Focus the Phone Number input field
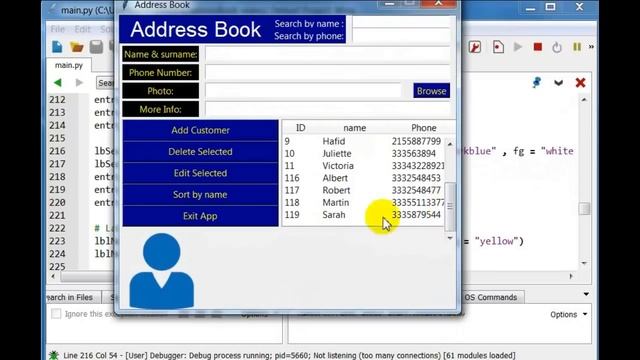640x360 pixels. pyautogui.click(x=328, y=73)
